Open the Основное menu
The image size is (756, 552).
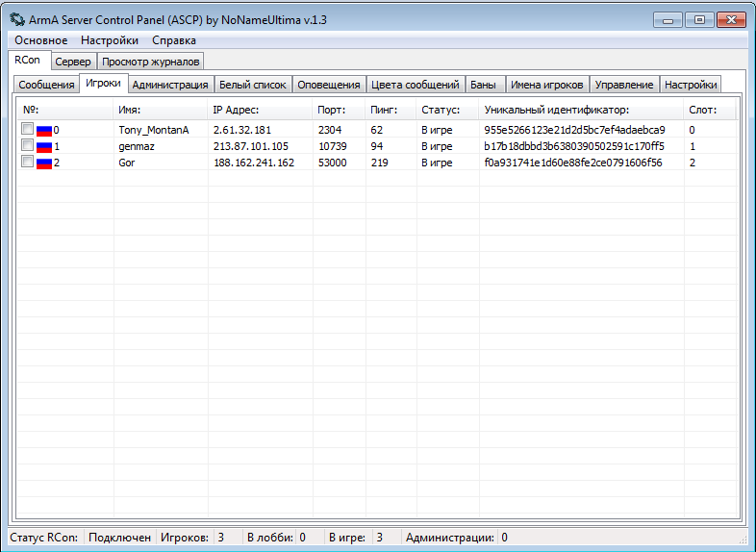[41, 40]
